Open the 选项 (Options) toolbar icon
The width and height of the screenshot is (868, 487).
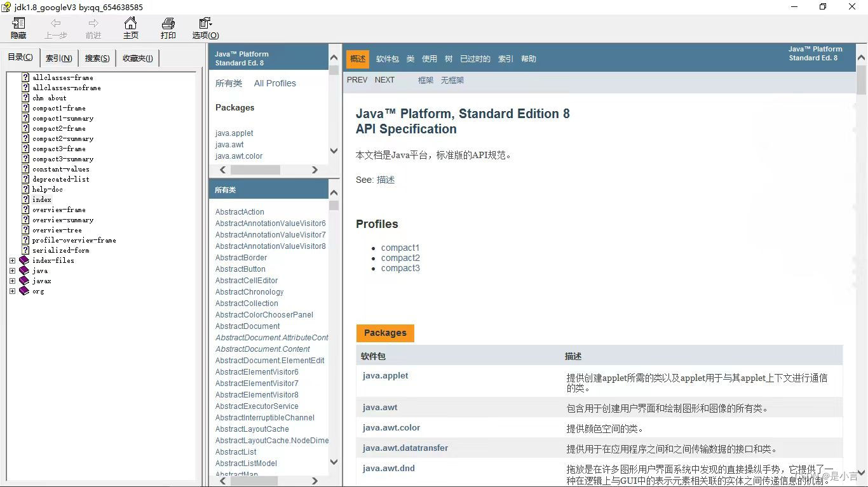tap(205, 24)
